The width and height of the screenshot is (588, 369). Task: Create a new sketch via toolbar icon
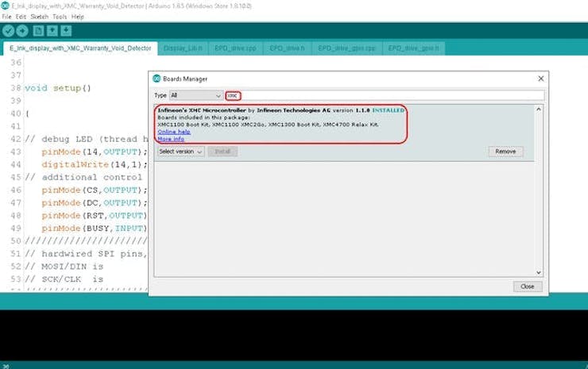(x=38, y=31)
